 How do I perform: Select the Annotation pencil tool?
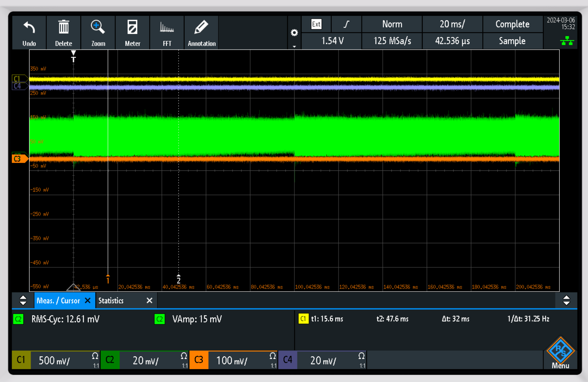tap(202, 28)
